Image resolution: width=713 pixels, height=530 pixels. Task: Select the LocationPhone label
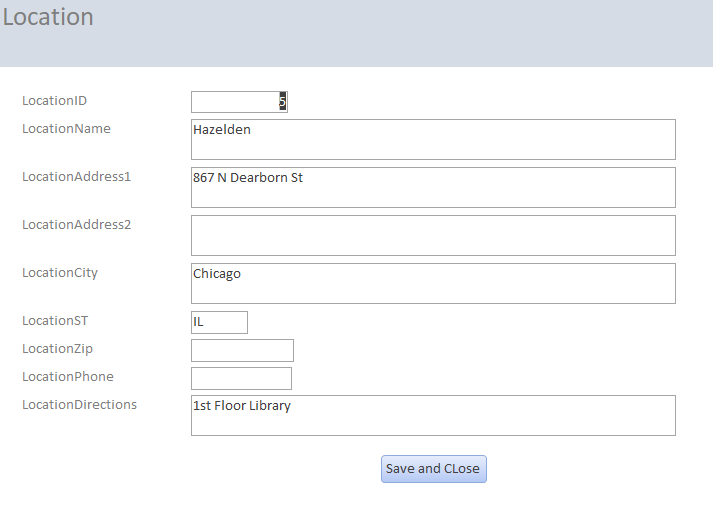pyautogui.click(x=68, y=377)
